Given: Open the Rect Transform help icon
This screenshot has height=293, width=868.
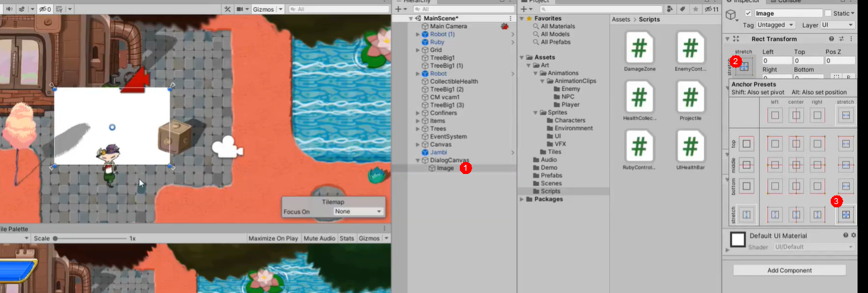Looking at the screenshot, I should 831,39.
